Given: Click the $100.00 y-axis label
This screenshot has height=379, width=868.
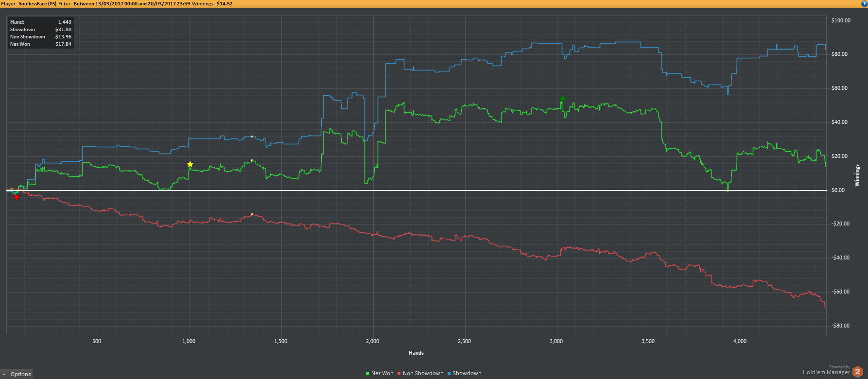Looking at the screenshot, I should coord(841,20).
